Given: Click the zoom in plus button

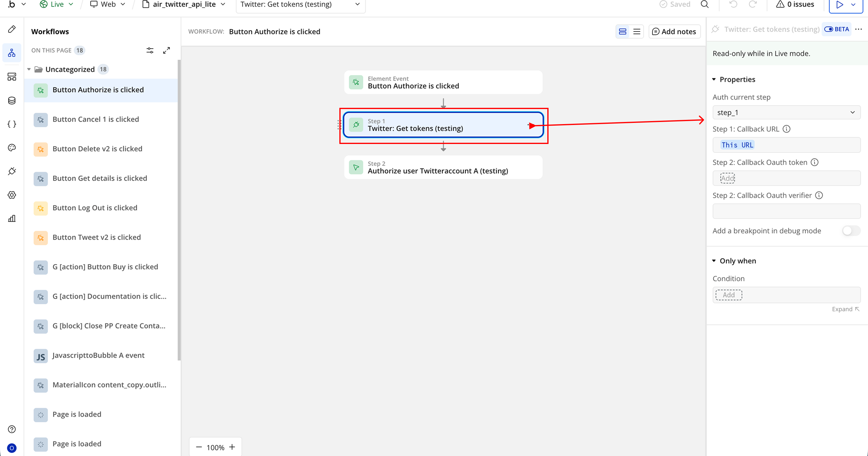Looking at the screenshot, I should (232, 447).
